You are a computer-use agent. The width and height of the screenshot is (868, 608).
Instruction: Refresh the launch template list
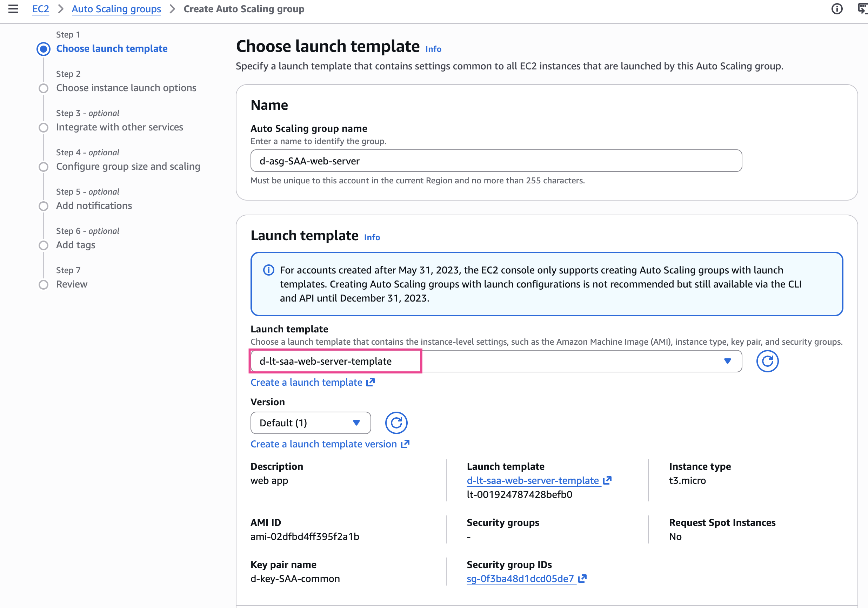pyautogui.click(x=767, y=361)
